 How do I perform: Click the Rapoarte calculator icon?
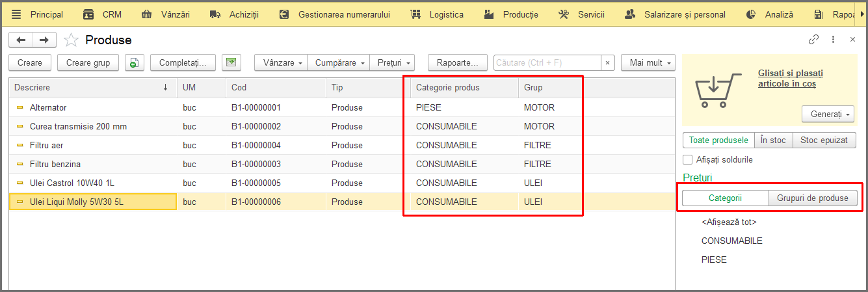coord(818,14)
